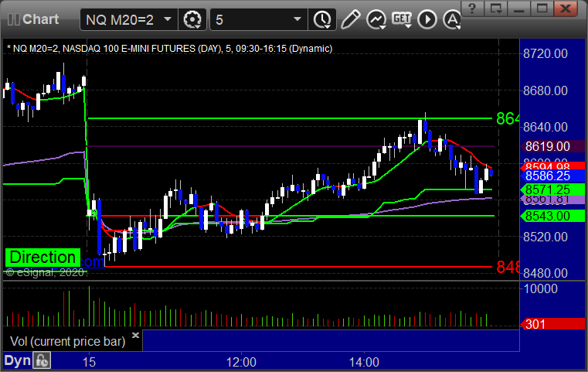Click the 8520.00 price axis label
This screenshot has width=588, height=372.
click(546, 237)
